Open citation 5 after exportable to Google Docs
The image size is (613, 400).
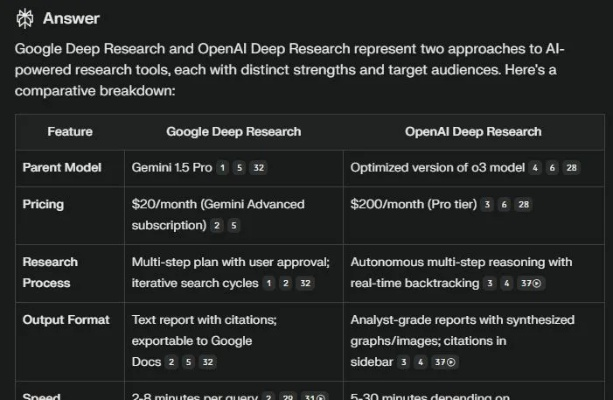coord(188,362)
